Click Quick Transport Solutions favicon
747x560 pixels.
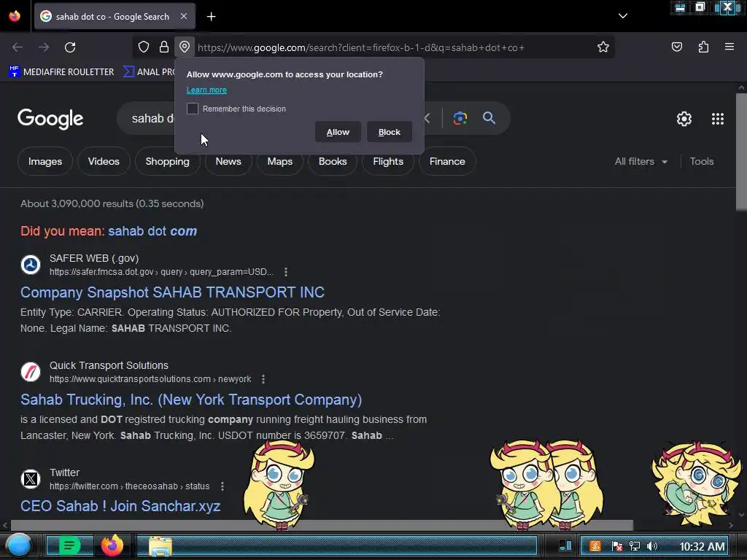point(31,372)
